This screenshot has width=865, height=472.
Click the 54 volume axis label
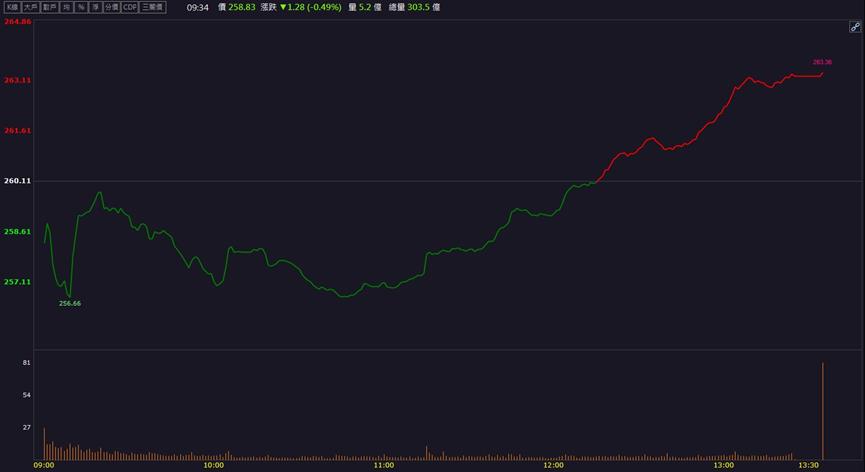coord(26,395)
